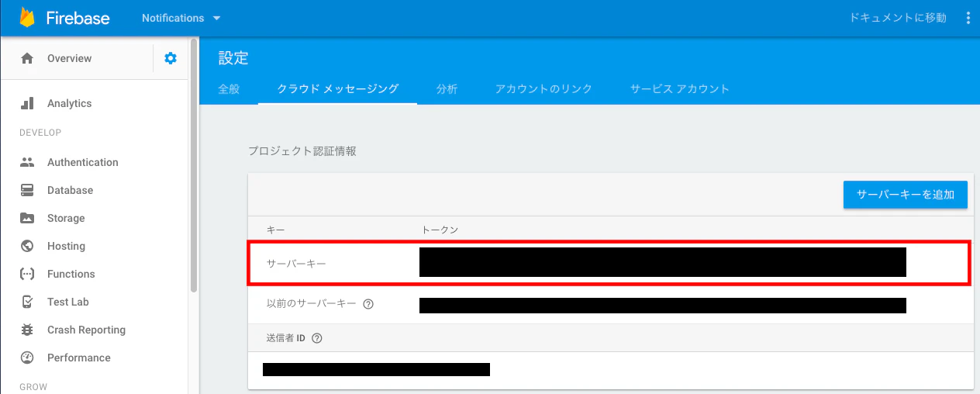Select the クラウド メッセージング tab

338,89
